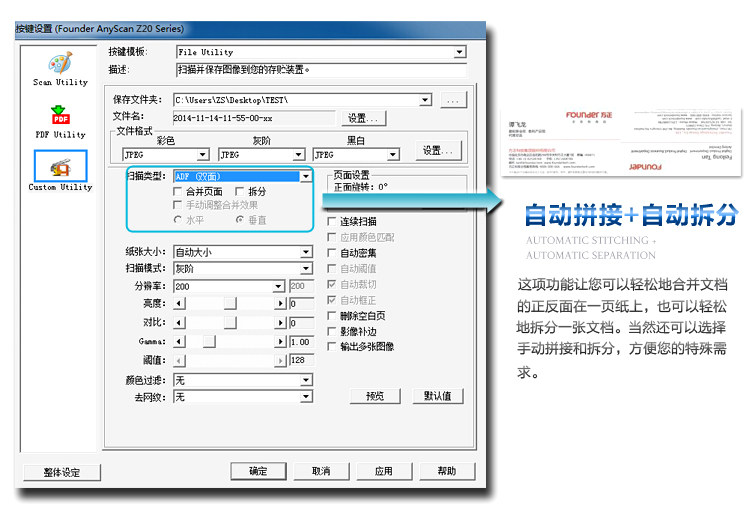750x519 pixels.
Task: Click the browse "..." folder button
Action: (x=453, y=100)
